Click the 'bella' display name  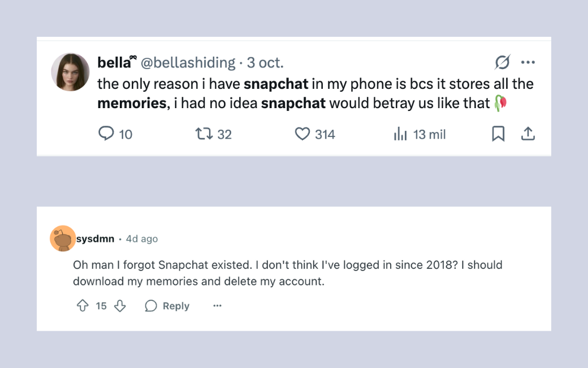pos(114,62)
